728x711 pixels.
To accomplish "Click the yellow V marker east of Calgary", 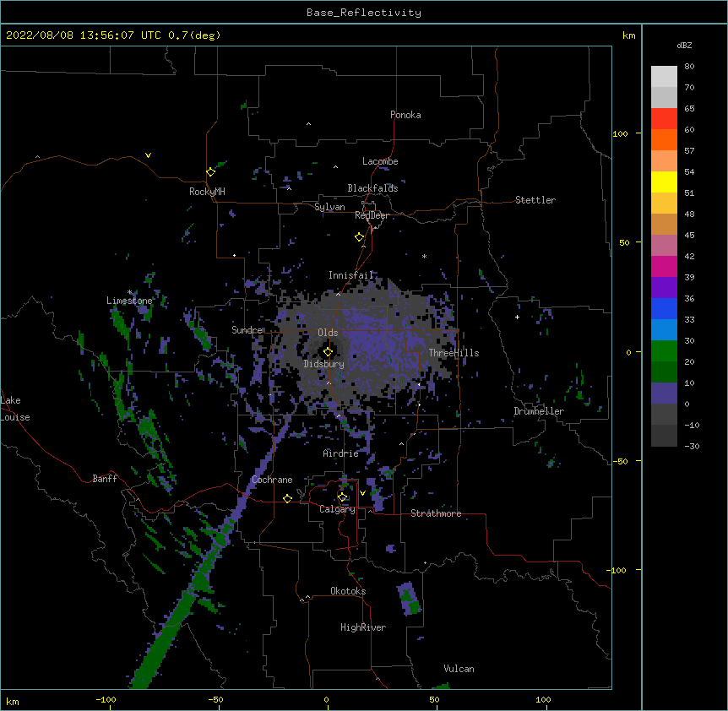I will [362, 493].
